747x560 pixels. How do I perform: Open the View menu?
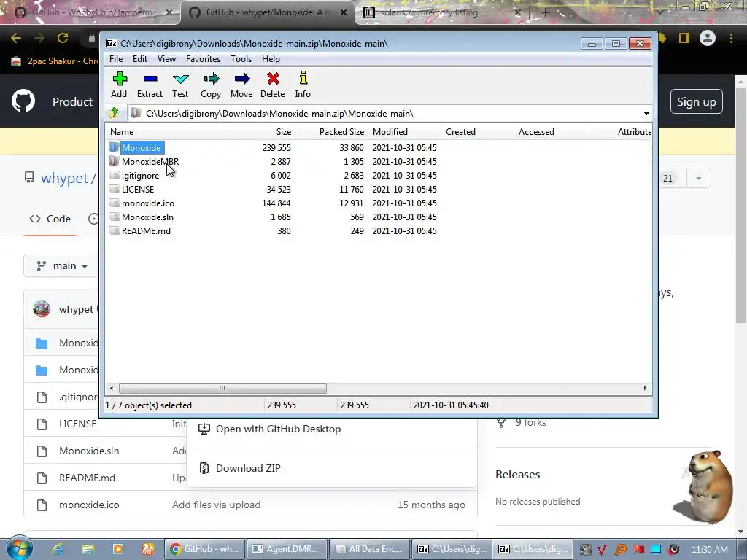166,59
